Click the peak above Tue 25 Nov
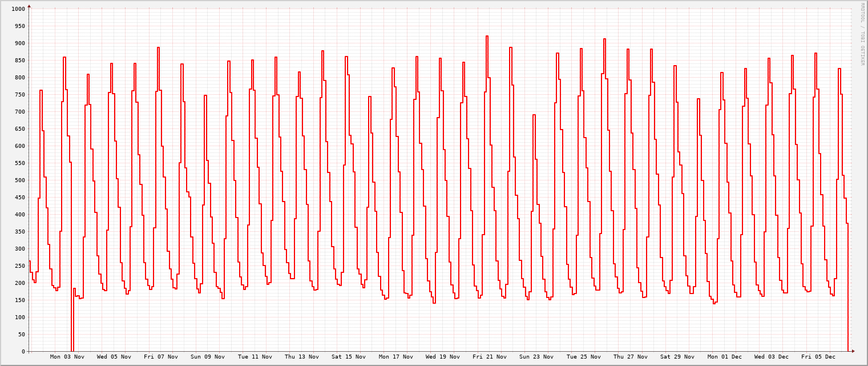 click(x=582, y=50)
